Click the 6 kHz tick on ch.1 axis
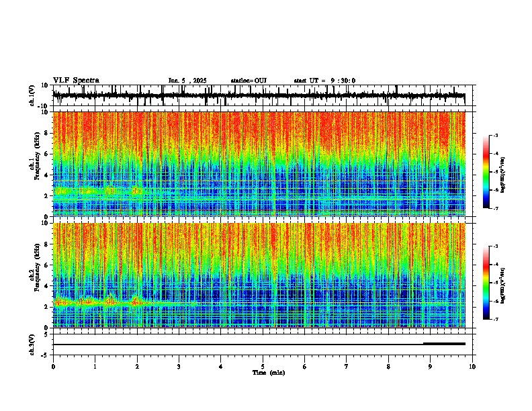The width and height of the screenshot is (532, 411). (47, 154)
